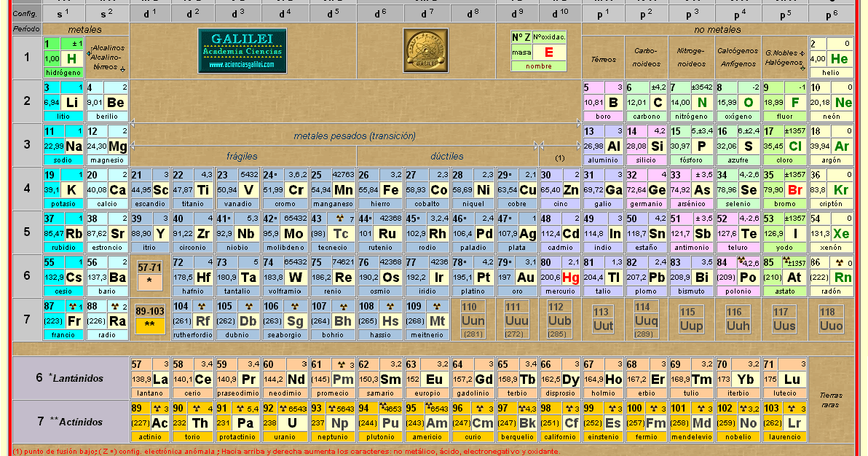The width and height of the screenshot is (868, 456).
Task: Select the bromo (Br) element cell
Action: 784,189
